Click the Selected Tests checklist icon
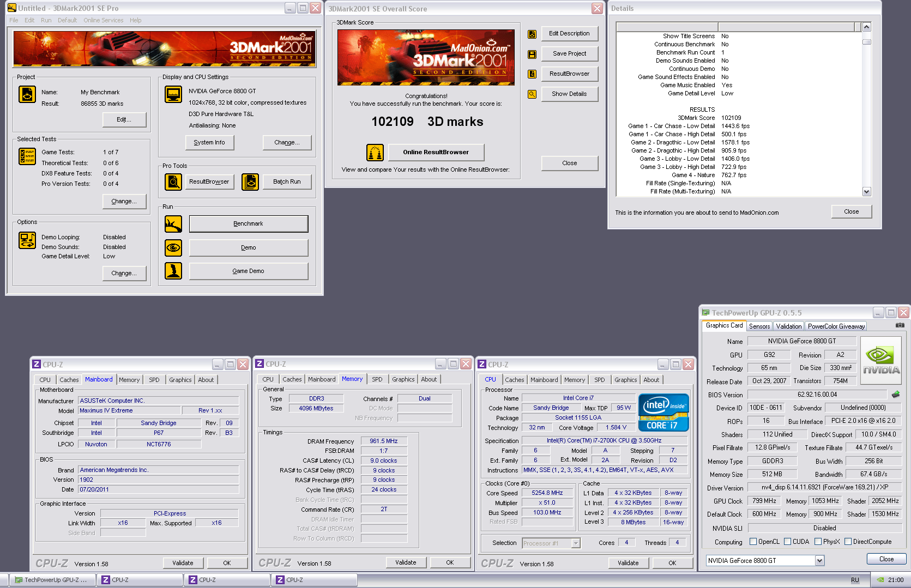The height and width of the screenshot is (588, 911). click(27, 156)
